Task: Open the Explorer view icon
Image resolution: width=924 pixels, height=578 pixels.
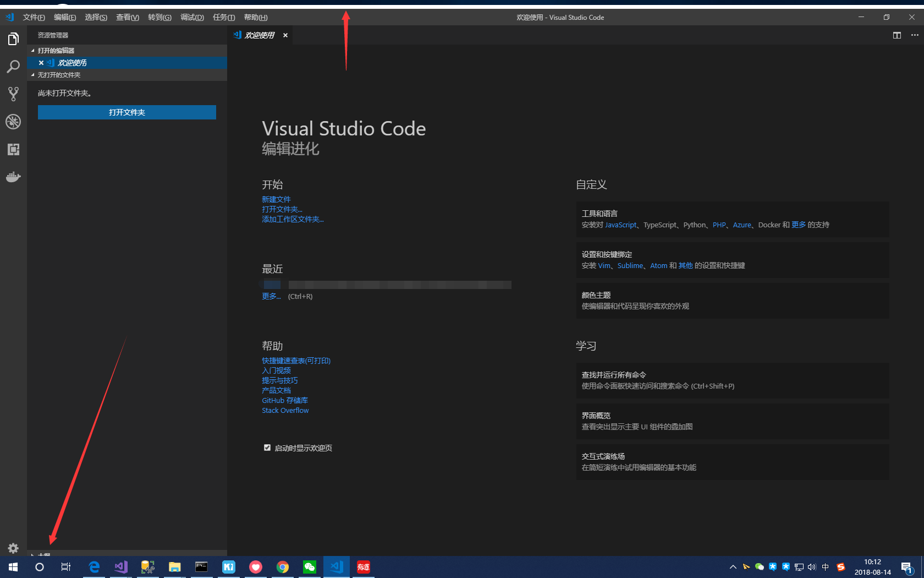Action: click(x=13, y=39)
